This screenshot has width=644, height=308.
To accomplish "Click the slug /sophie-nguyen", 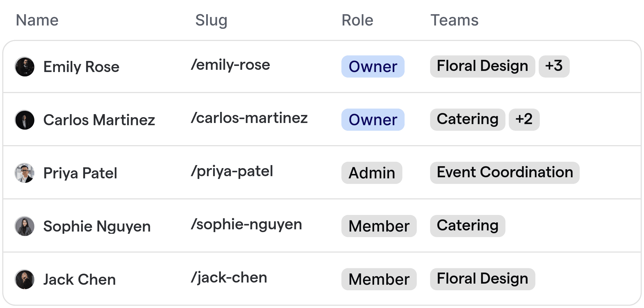I will 247,224.
